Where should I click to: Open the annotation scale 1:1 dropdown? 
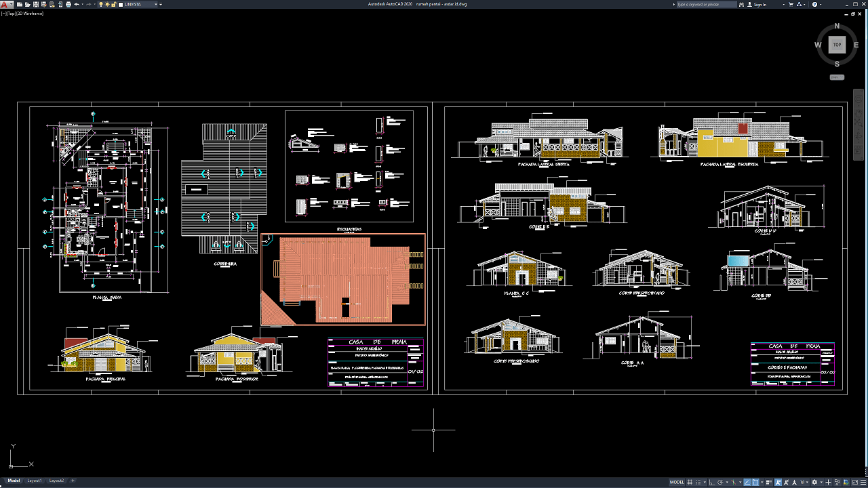[x=804, y=482]
